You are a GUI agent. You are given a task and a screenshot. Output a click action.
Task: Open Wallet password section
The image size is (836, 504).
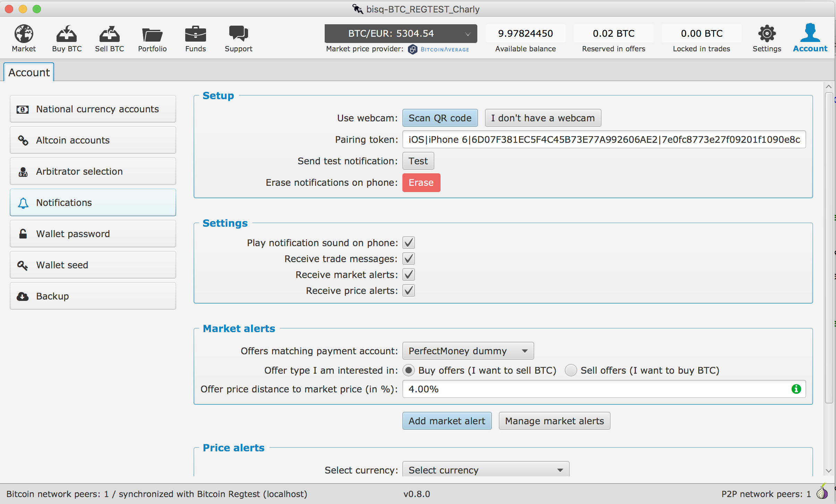click(x=93, y=234)
